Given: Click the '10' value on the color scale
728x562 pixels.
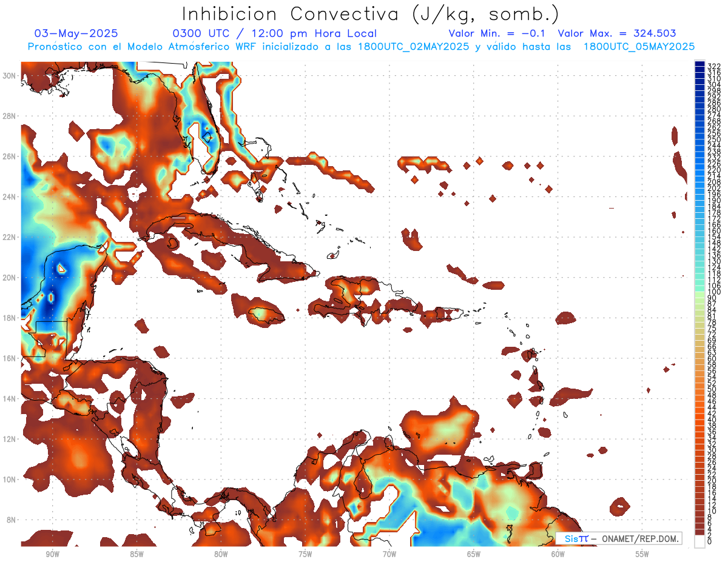Looking at the screenshot, I should [712, 511].
